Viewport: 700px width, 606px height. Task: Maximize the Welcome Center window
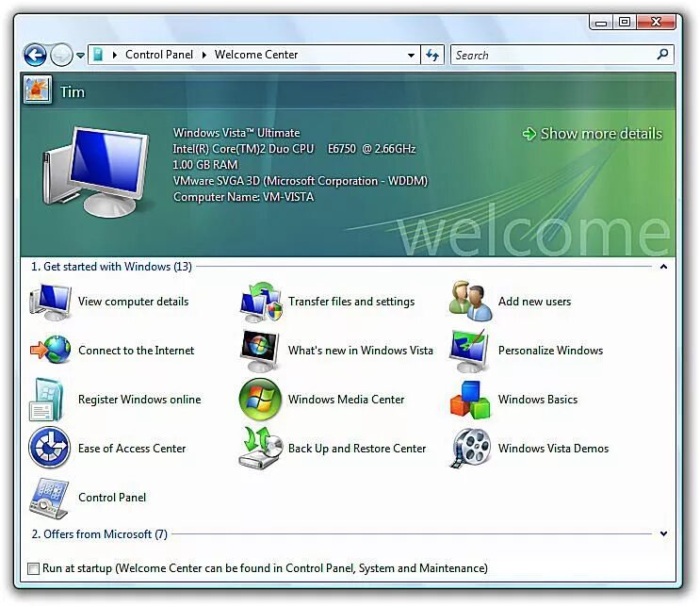pyautogui.click(x=625, y=22)
